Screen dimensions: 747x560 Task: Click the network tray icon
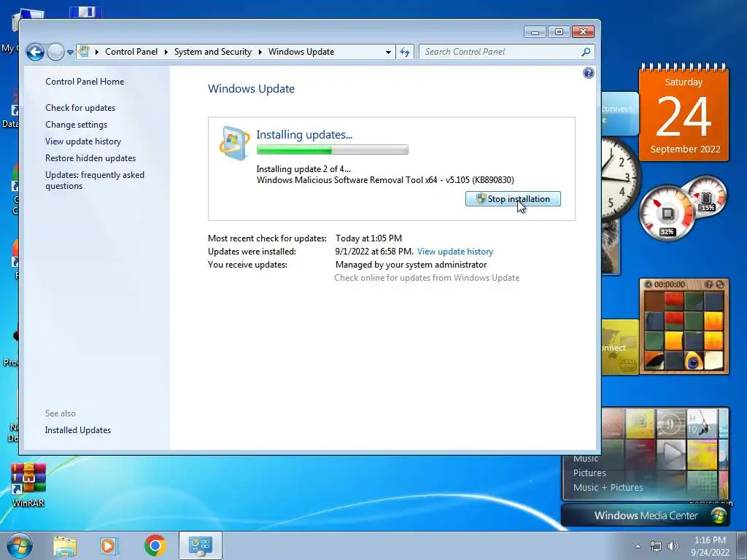pos(656,546)
